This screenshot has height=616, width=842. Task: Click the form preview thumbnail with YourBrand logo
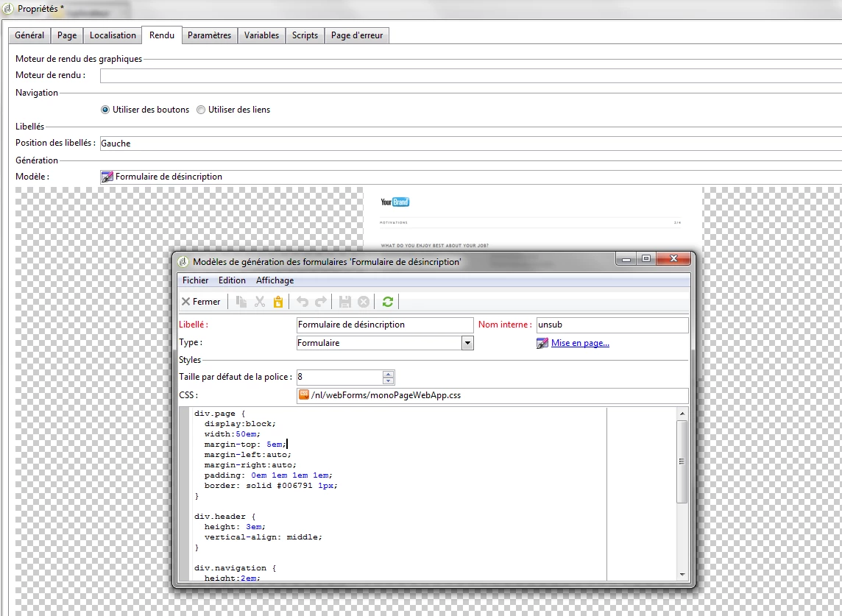533,219
